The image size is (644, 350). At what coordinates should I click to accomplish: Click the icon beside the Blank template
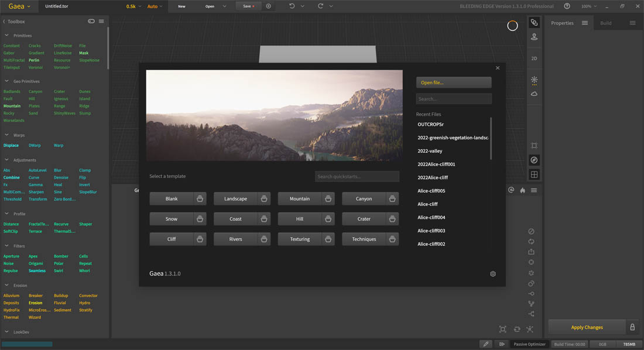point(200,199)
